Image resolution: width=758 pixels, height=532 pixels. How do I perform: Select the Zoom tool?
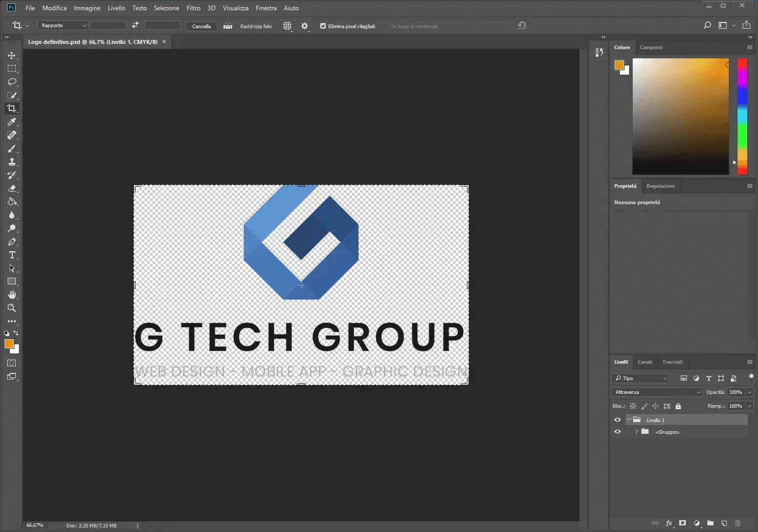coord(12,308)
